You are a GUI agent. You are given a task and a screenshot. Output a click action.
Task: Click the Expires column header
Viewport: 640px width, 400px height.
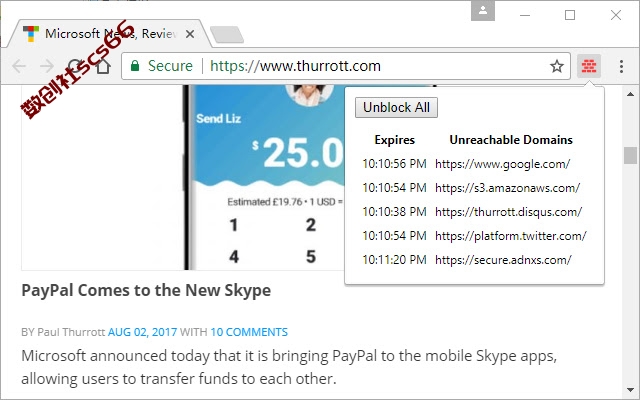(x=394, y=140)
